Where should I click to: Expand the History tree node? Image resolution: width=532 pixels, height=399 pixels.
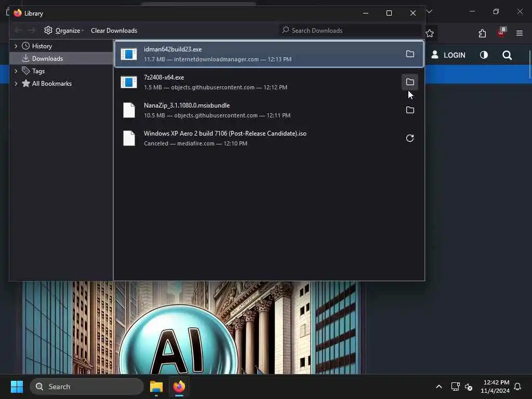tap(16, 46)
